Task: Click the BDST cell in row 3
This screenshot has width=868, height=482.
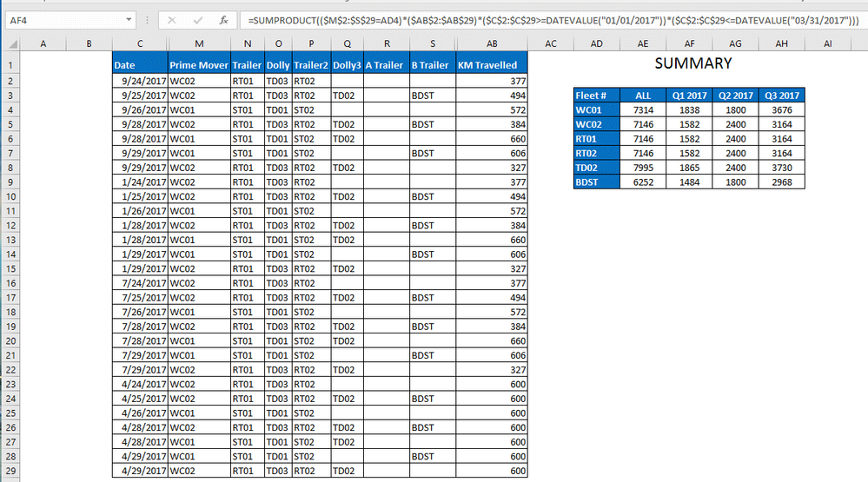Action: [433, 96]
